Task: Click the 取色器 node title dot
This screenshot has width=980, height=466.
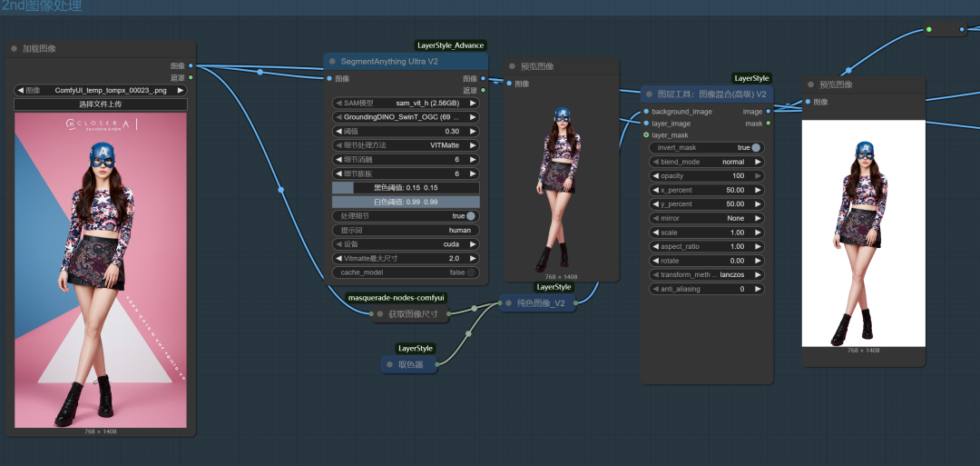Action: pos(390,364)
